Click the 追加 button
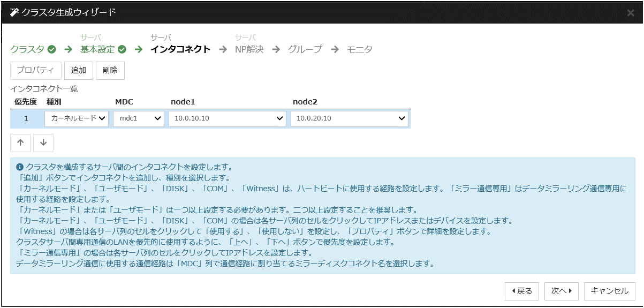 (79, 70)
